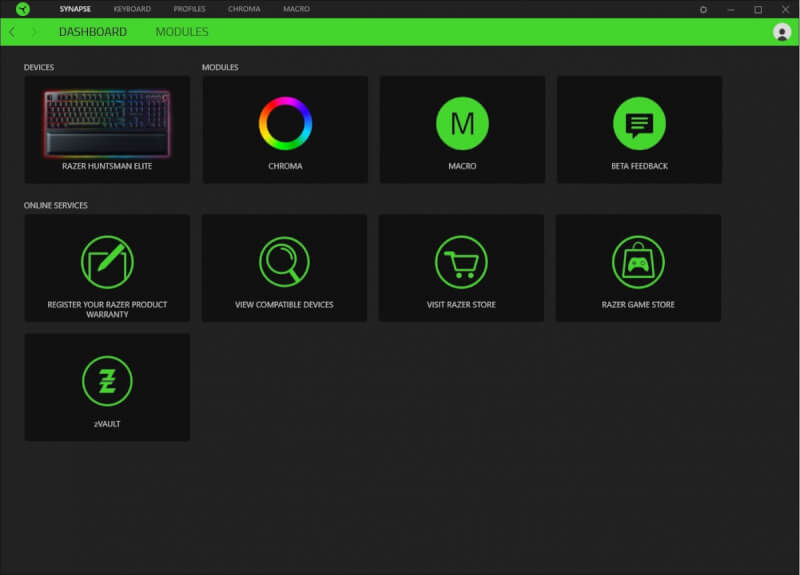Maximize the Synapse window
Screen dimensions: 800x575
pos(758,10)
